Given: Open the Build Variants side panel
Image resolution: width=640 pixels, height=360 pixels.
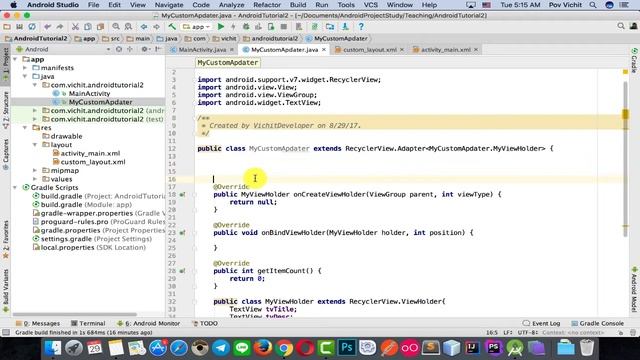Looking at the screenshot, I should click(6, 290).
